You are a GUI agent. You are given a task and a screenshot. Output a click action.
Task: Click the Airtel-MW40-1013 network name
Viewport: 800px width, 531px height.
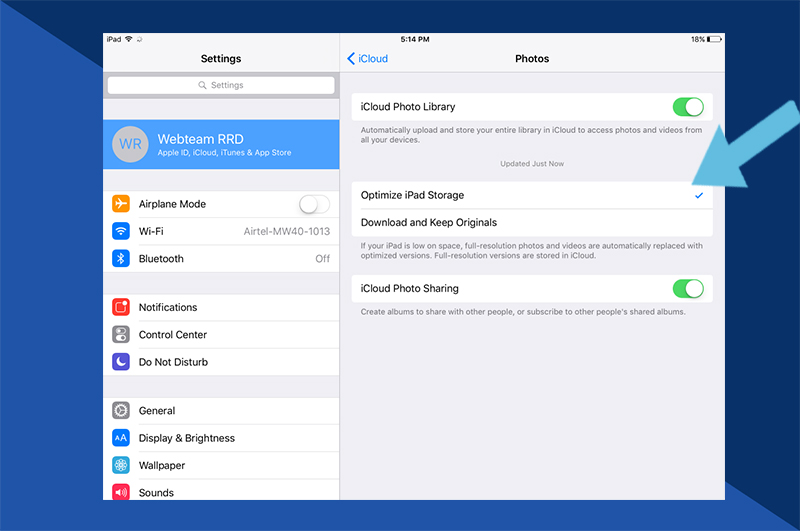pyautogui.click(x=287, y=231)
